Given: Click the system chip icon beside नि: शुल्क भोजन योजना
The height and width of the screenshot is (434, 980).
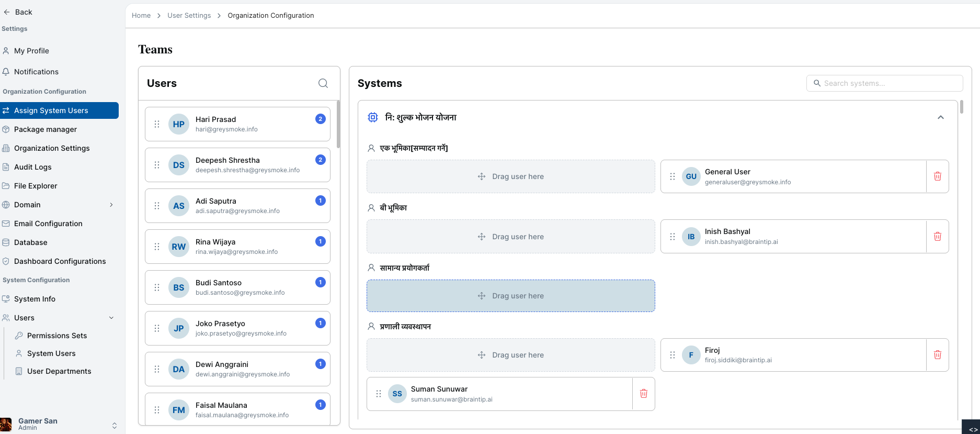Looking at the screenshot, I should (x=373, y=117).
